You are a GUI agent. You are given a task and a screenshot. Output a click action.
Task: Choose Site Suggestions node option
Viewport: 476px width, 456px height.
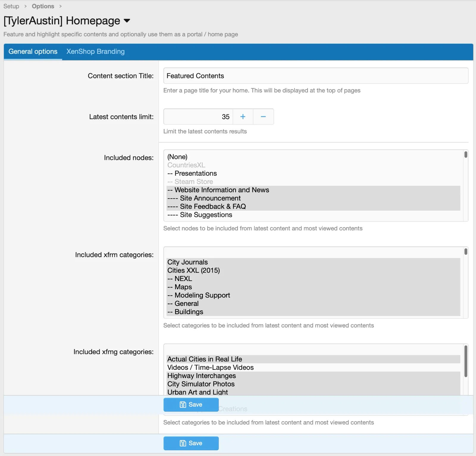206,215
